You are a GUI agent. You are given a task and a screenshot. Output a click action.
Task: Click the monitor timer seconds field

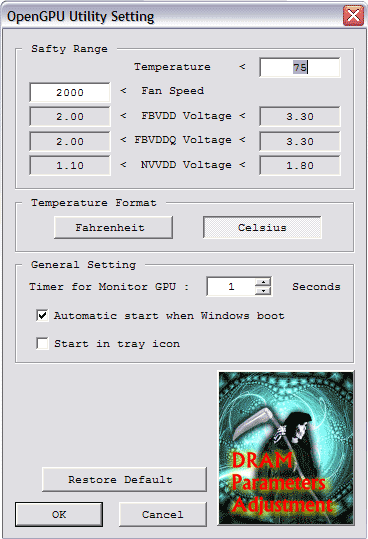[231, 286]
